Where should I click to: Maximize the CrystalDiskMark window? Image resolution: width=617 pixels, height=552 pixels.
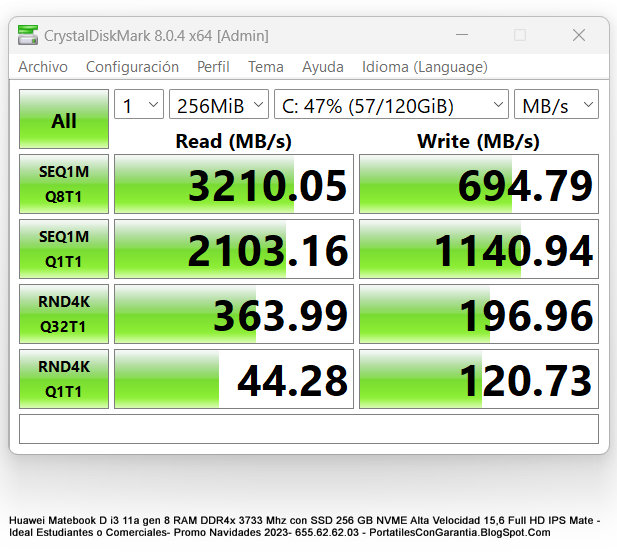[x=520, y=35]
